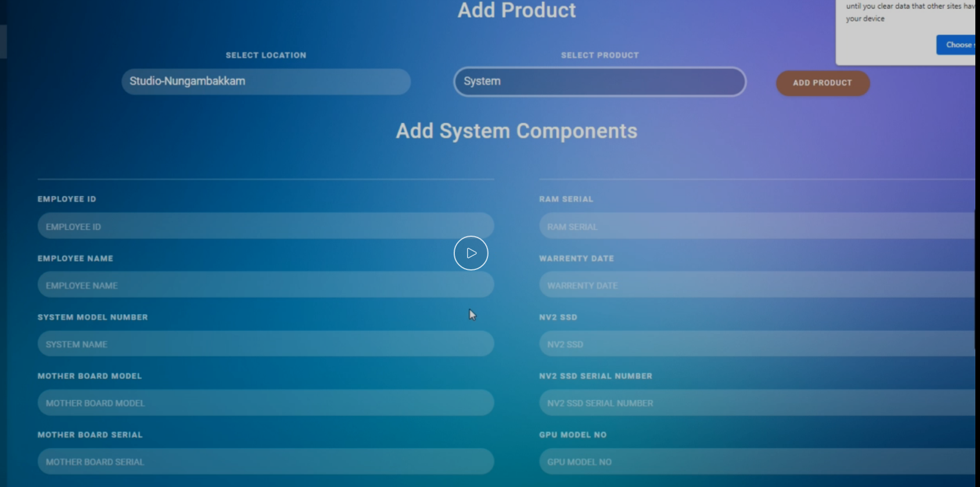Click the Warrenty Date field label
This screenshot has width=980, height=487.
[576, 258]
